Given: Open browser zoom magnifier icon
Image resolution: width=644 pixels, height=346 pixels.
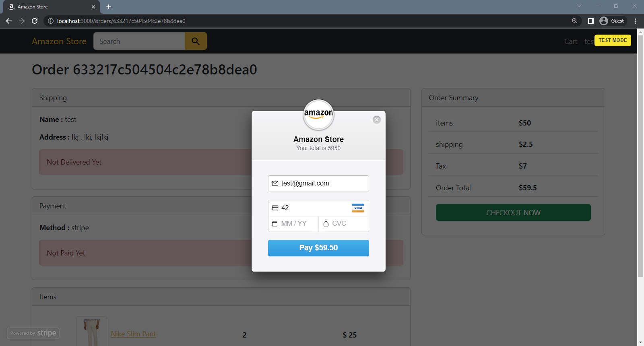Looking at the screenshot, I should (575, 21).
